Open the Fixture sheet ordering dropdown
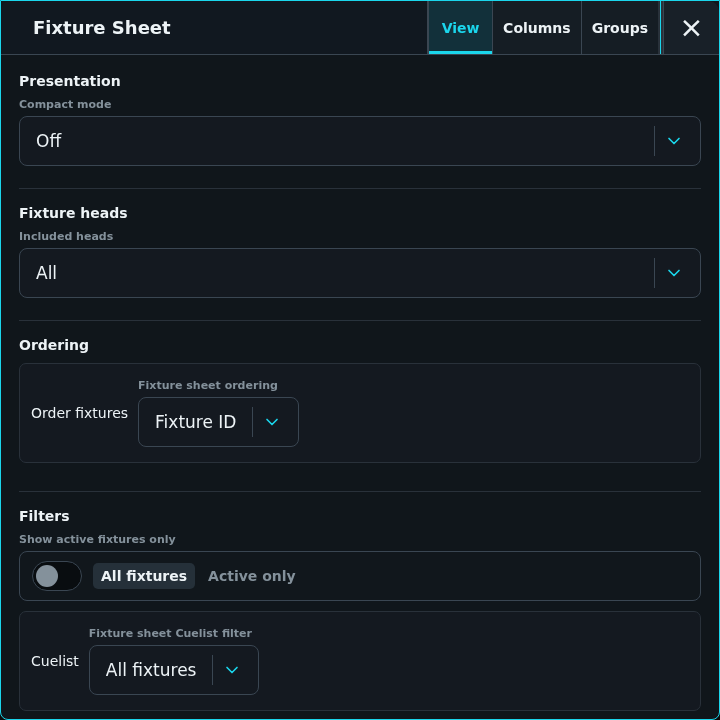The width and height of the screenshot is (720, 720). pyautogui.click(x=218, y=422)
